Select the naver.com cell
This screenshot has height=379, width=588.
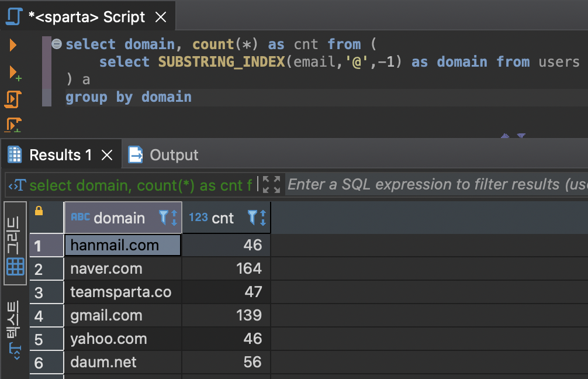(x=123, y=268)
